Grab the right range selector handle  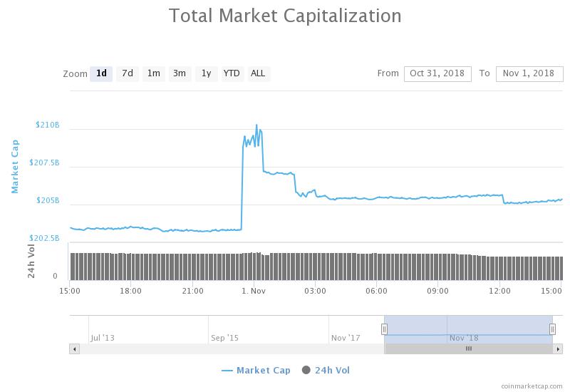click(x=552, y=329)
